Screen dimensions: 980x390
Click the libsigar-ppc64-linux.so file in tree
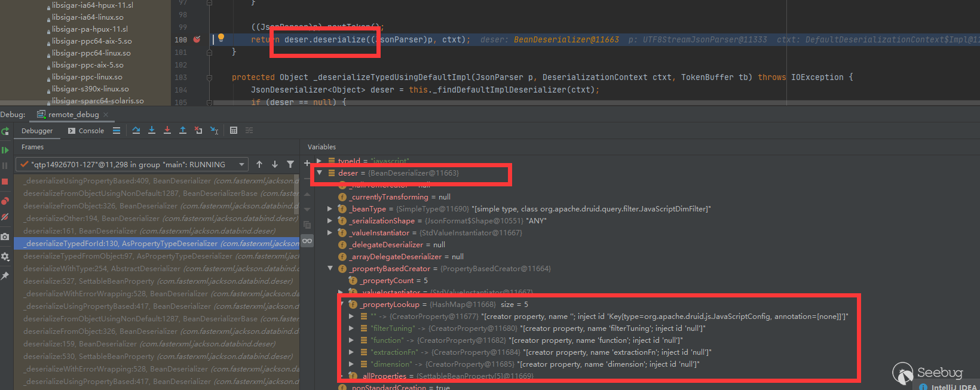tap(91, 53)
